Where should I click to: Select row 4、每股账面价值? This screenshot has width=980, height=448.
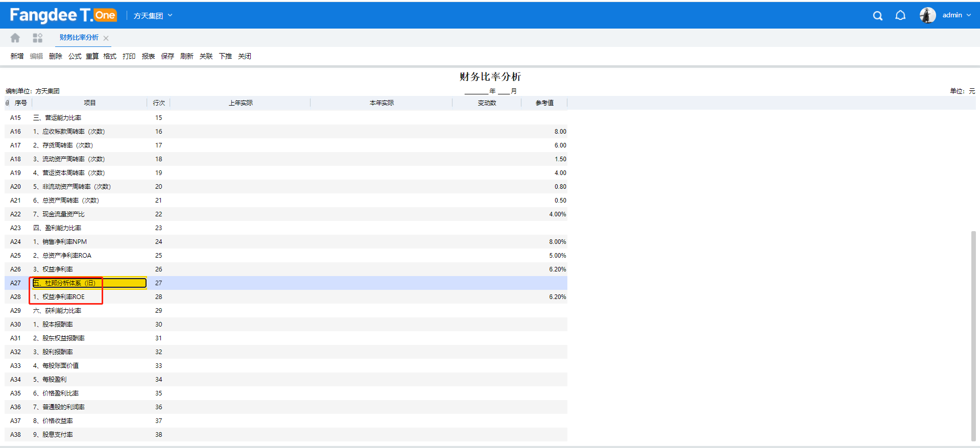coord(286,366)
